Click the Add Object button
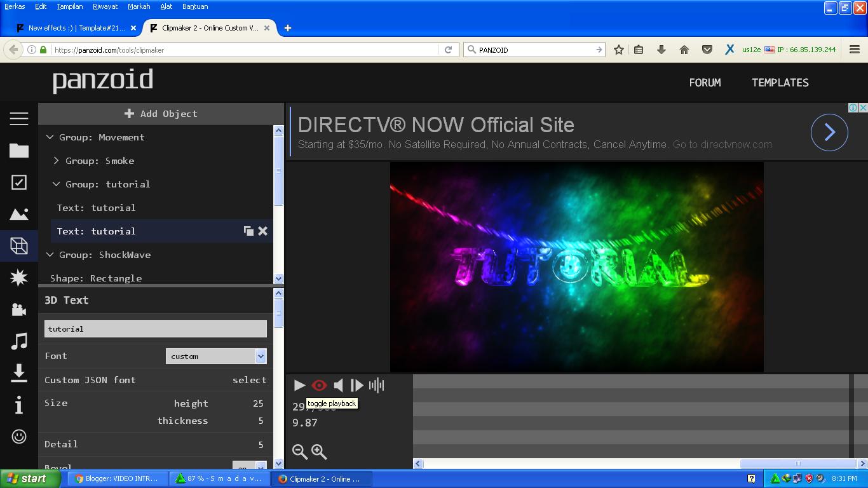Image resolution: width=868 pixels, height=488 pixels. pos(161,113)
